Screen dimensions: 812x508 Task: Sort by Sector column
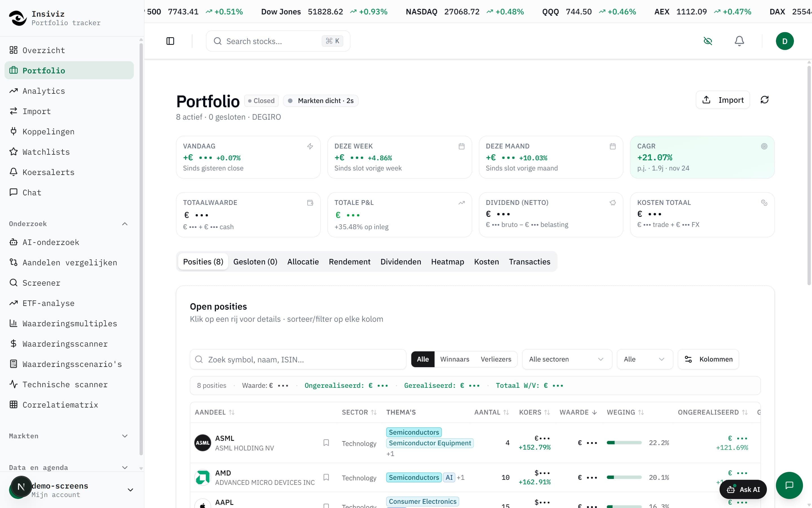(359, 412)
